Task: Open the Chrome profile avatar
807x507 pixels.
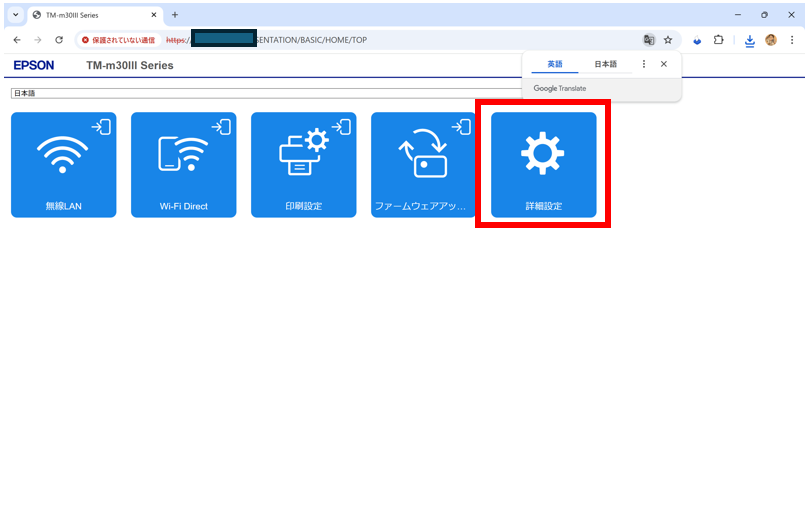Action: click(x=771, y=40)
